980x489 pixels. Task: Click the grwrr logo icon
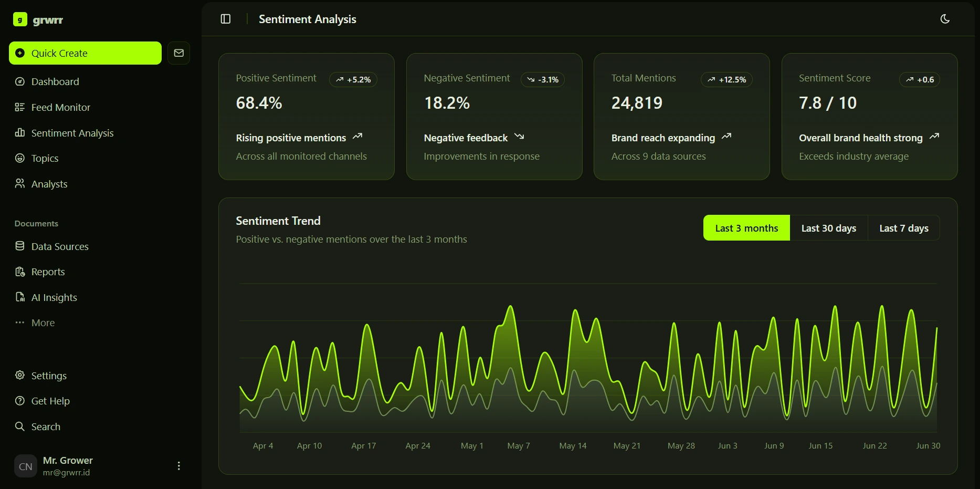20,20
